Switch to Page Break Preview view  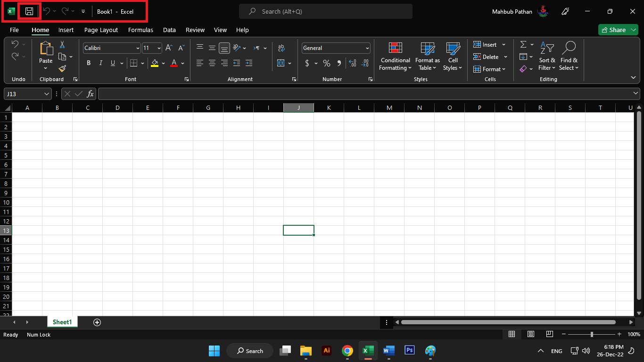(x=549, y=334)
